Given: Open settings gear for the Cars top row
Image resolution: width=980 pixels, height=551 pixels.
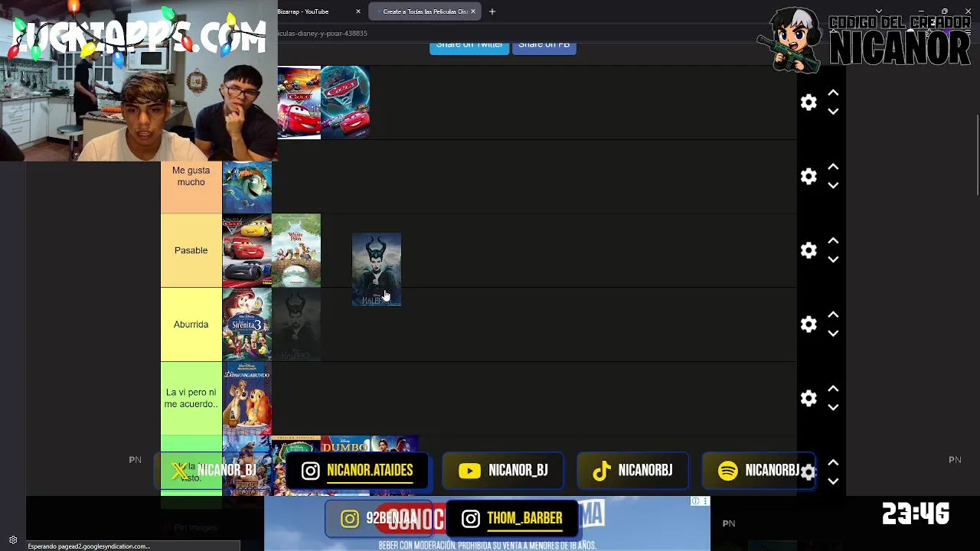Looking at the screenshot, I should [x=808, y=103].
